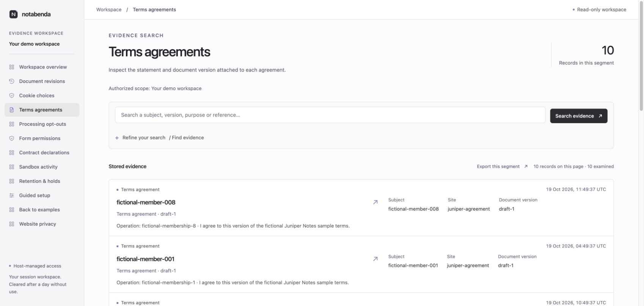Image resolution: width=644 pixels, height=306 pixels.
Task: Launch Guided setup from sidebar
Action: [42, 195]
